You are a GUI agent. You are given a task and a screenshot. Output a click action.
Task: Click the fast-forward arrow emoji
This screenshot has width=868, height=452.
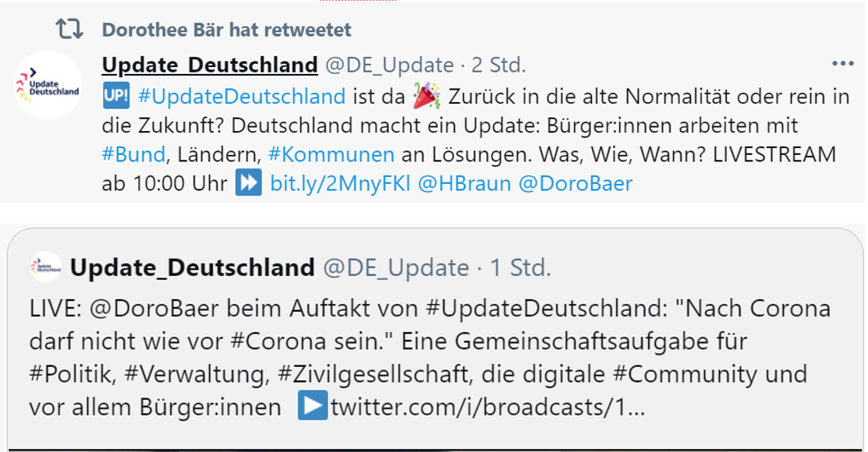247,185
